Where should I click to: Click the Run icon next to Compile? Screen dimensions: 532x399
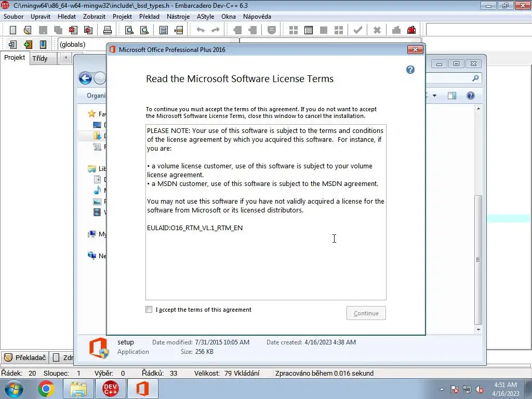click(x=309, y=30)
